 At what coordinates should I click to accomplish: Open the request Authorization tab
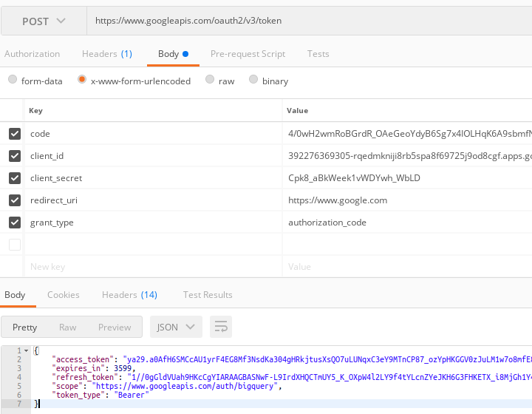(x=33, y=54)
